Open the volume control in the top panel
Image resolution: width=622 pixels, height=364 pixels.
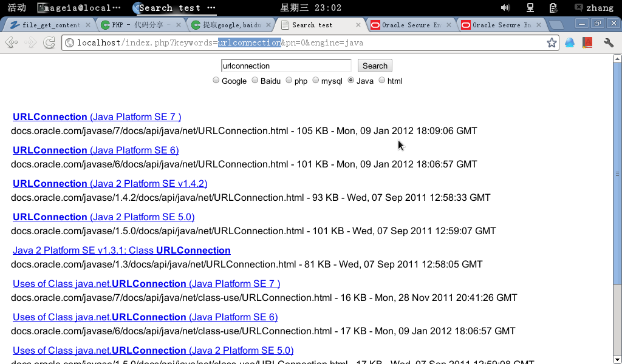pyautogui.click(x=505, y=8)
